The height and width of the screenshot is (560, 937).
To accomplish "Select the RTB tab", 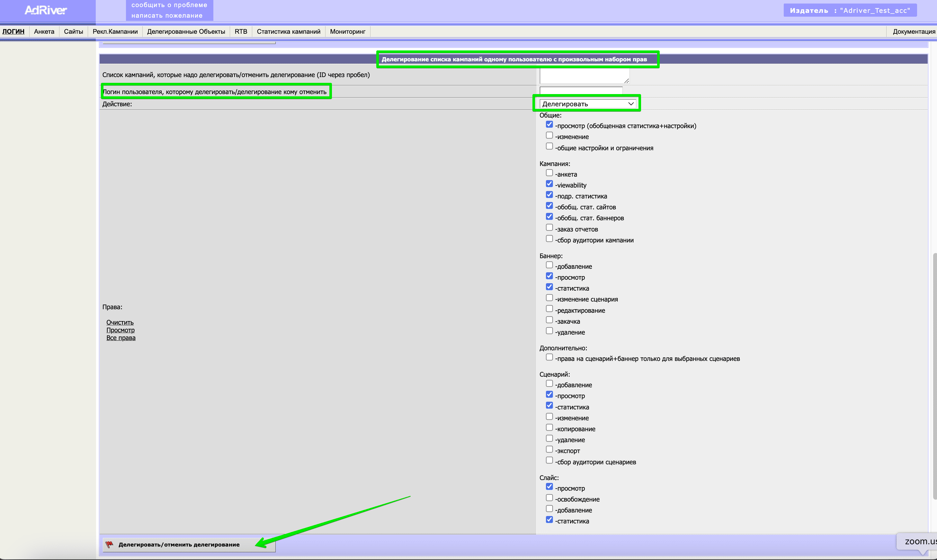I will (241, 31).
